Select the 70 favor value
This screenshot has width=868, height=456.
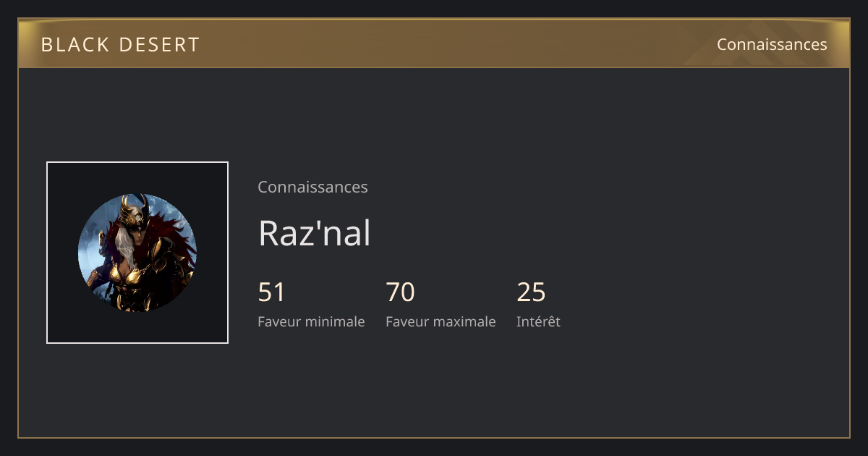[x=400, y=292]
